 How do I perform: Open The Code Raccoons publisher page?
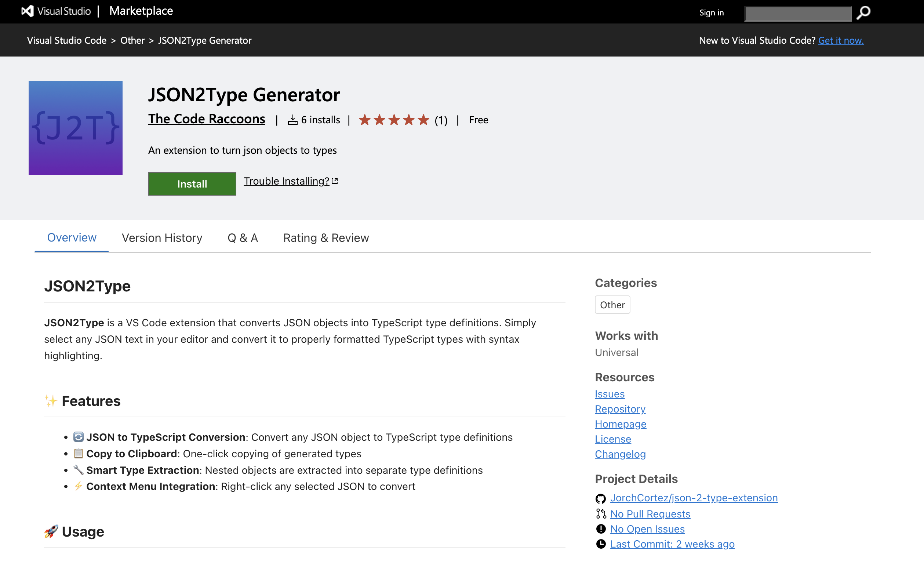click(206, 119)
